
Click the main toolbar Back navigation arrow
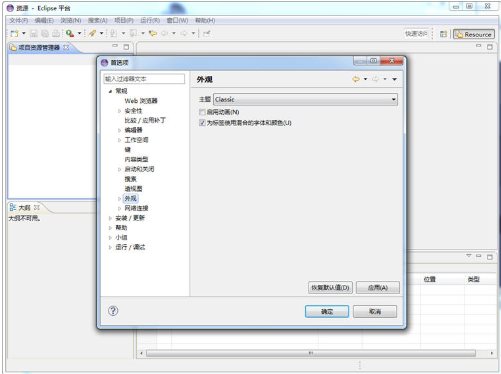[x=165, y=33]
